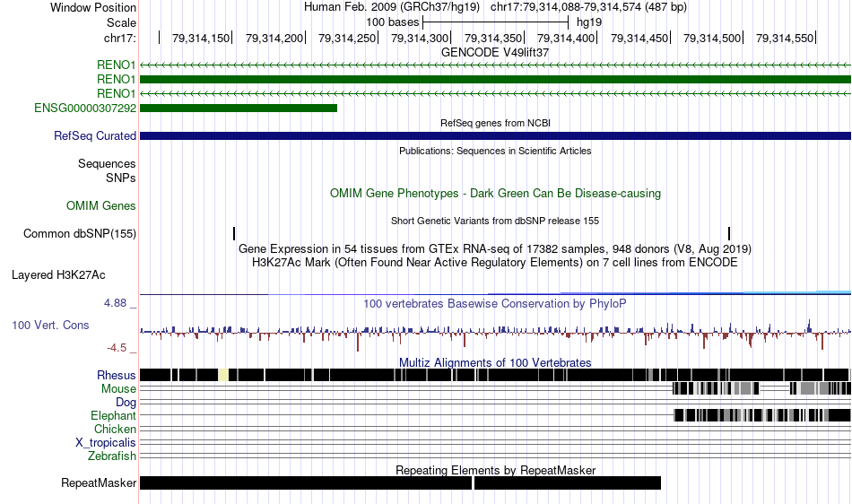Click the Rhesus alignment label
852x504 pixels.
117,375
